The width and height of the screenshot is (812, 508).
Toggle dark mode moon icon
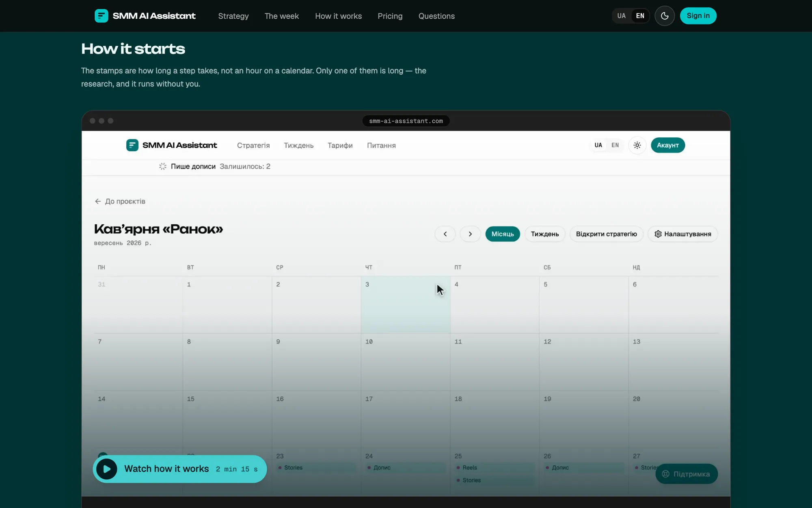click(665, 16)
